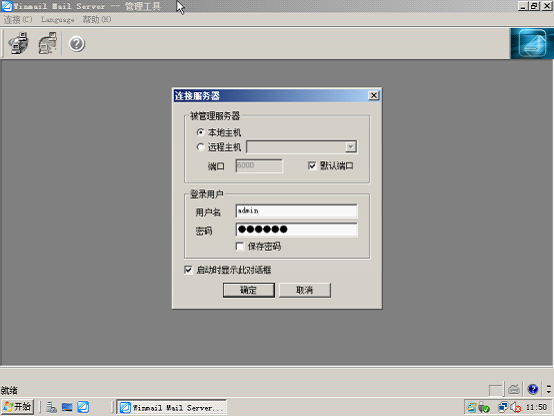Screen dimensions: 554x416
Task: Click the 用户名 input field
Action: tap(296, 211)
